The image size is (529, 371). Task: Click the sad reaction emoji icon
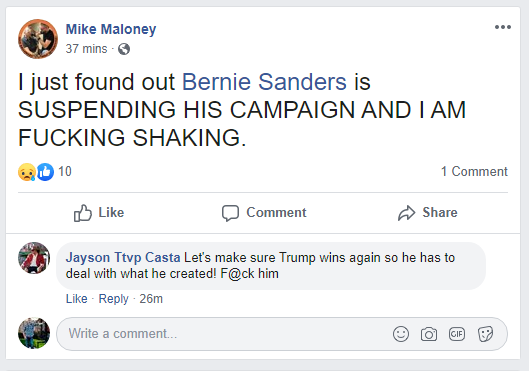coord(27,172)
